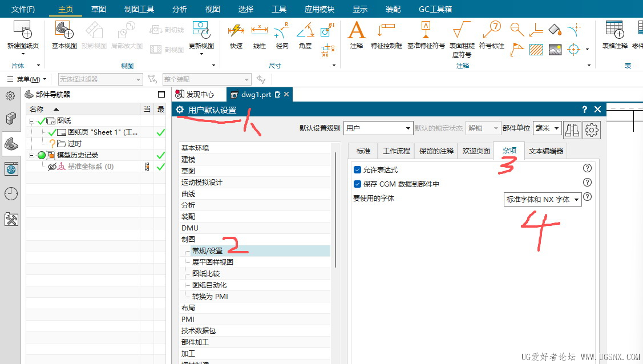Click the image insert icon in annotation group

[x=555, y=50]
